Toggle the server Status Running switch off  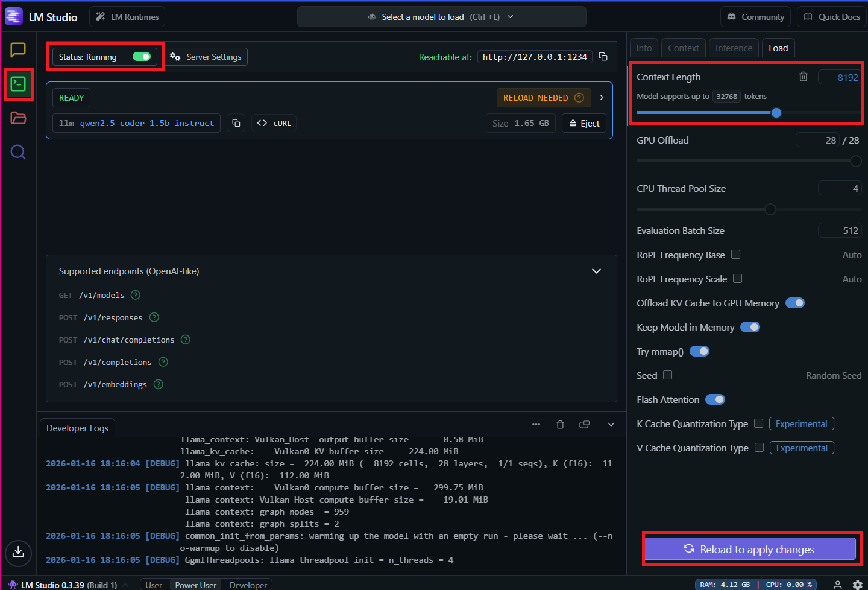click(x=141, y=56)
